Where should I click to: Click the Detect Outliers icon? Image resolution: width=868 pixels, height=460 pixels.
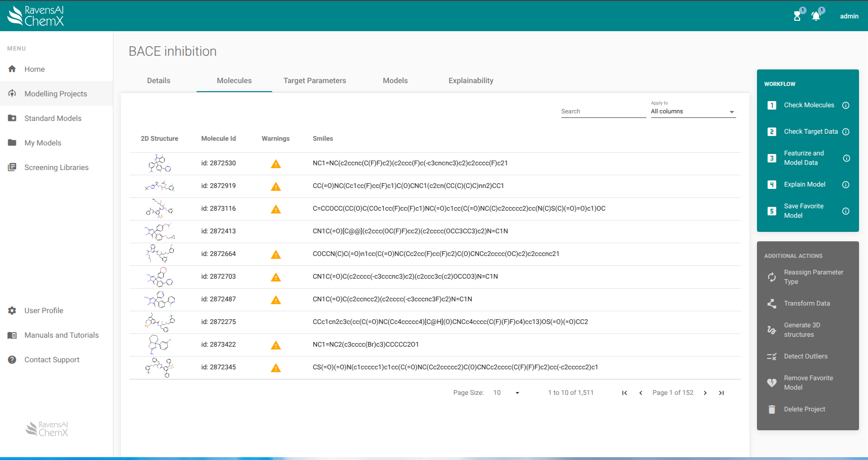772,357
